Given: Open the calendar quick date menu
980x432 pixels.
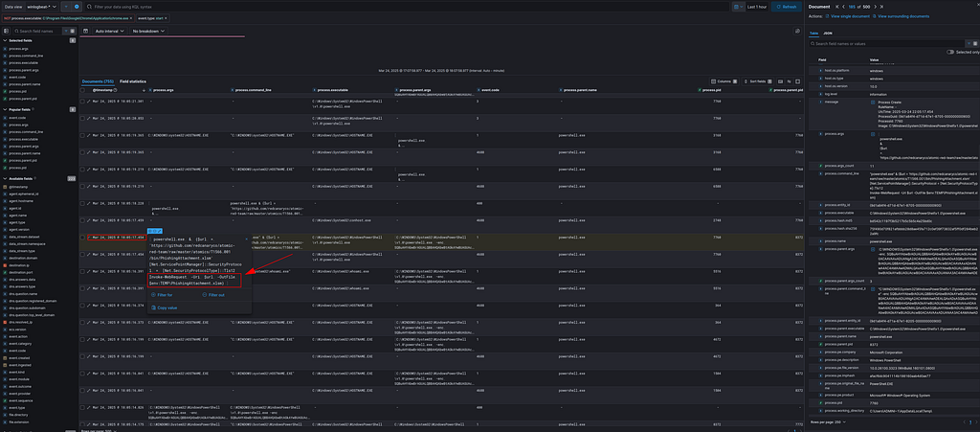Looking at the screenshot, I should 739,7.
